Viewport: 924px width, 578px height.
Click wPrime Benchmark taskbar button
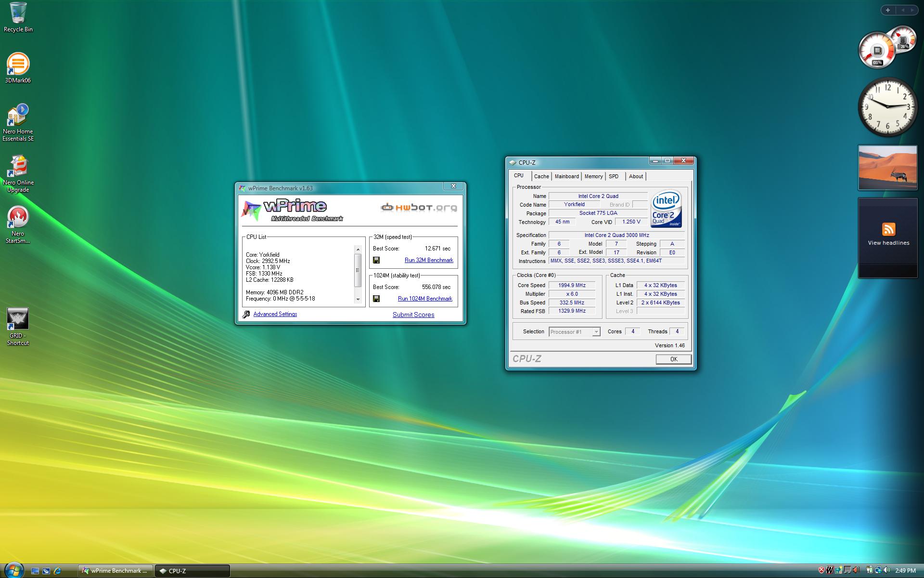click(x=115, y=571)
